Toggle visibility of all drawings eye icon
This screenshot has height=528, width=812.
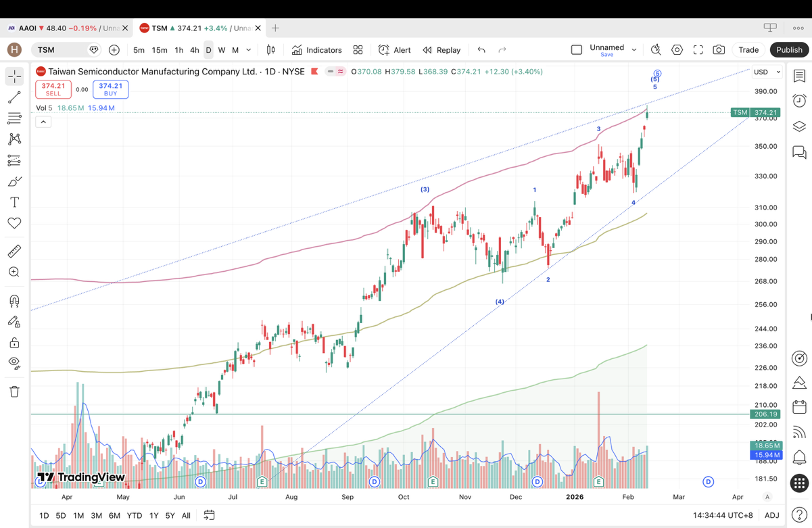click(x=14, y=362)
